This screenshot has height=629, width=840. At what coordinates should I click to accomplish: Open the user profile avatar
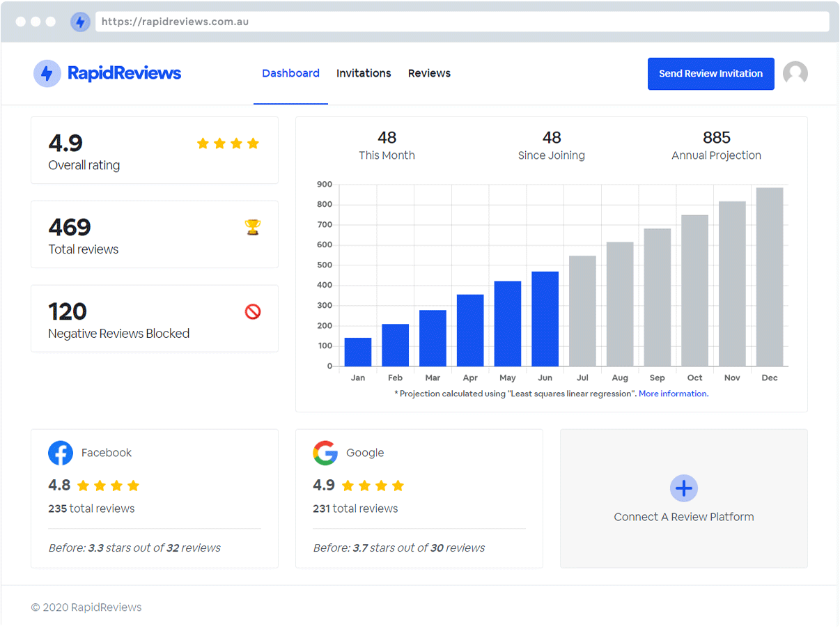(795, 72)
